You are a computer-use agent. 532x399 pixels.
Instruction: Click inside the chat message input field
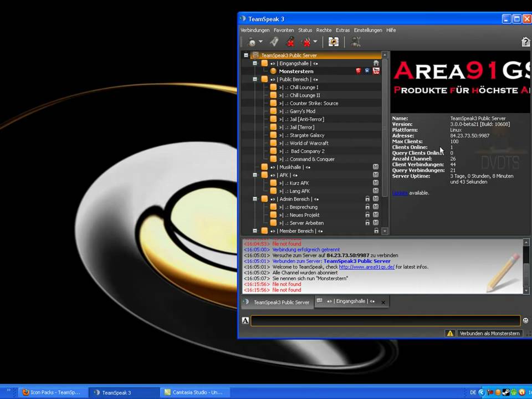[382, 320]
